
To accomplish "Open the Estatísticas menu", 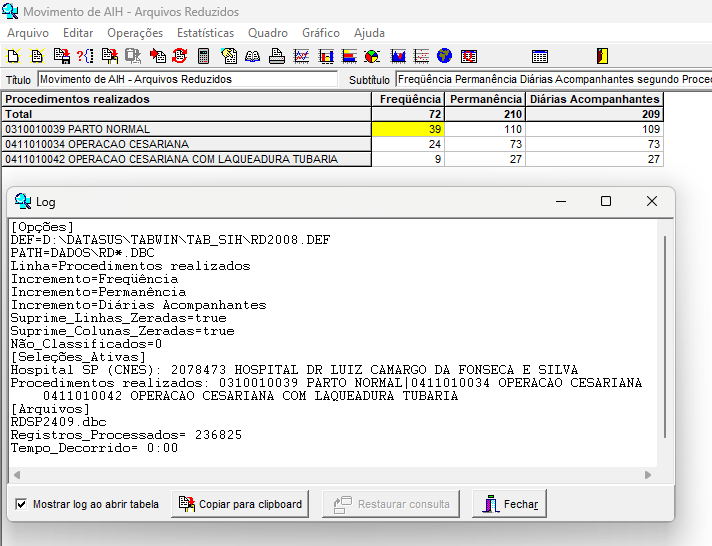I will coord(205,33).
